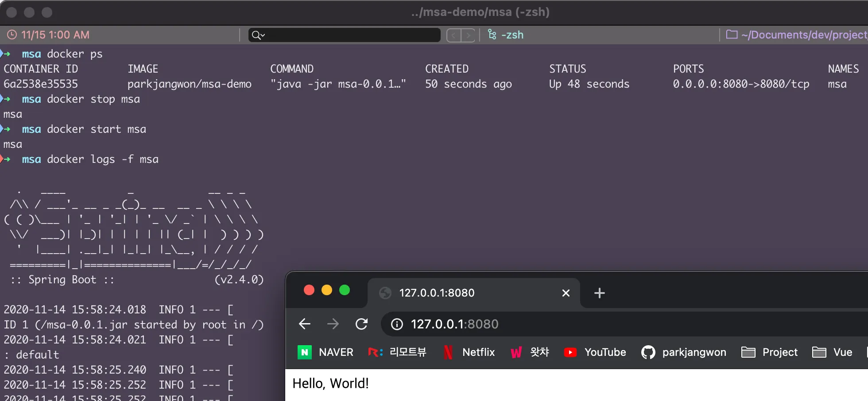Open the 리모트뷰 bookmark
The image size is (868, 401).
point(397,352)
